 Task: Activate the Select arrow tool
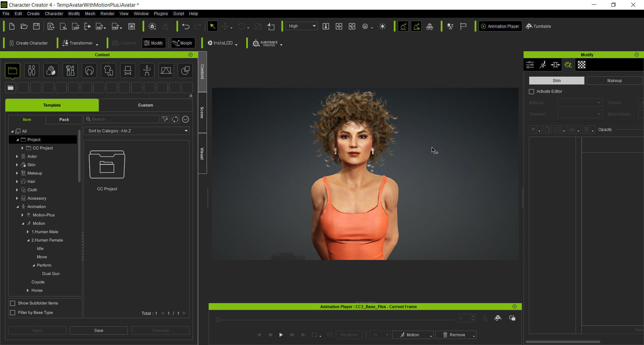click(x=213, y=26)
